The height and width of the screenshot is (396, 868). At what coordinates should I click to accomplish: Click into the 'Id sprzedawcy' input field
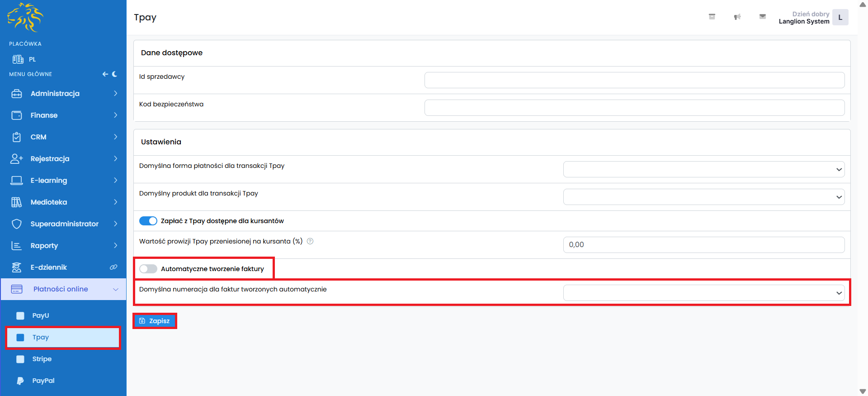(634, 80)
